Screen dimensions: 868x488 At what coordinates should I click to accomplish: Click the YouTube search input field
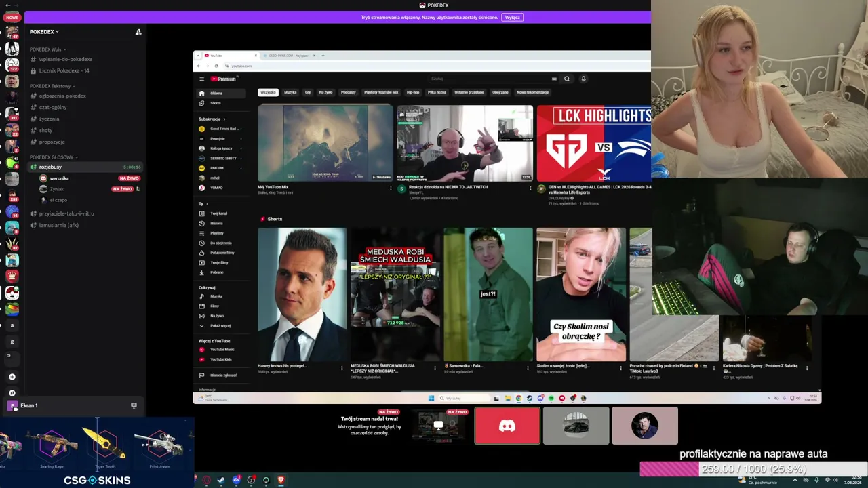click(490, 79)
